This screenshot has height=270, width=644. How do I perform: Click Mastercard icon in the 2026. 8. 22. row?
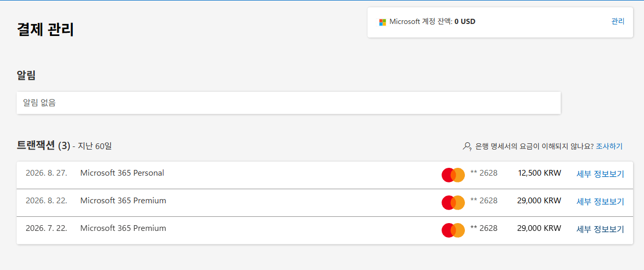click(x=453, y=203)
